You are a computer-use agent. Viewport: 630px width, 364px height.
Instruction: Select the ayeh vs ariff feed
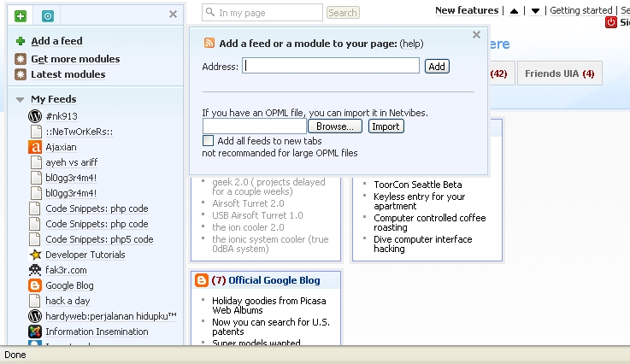(x=72, y=162)
